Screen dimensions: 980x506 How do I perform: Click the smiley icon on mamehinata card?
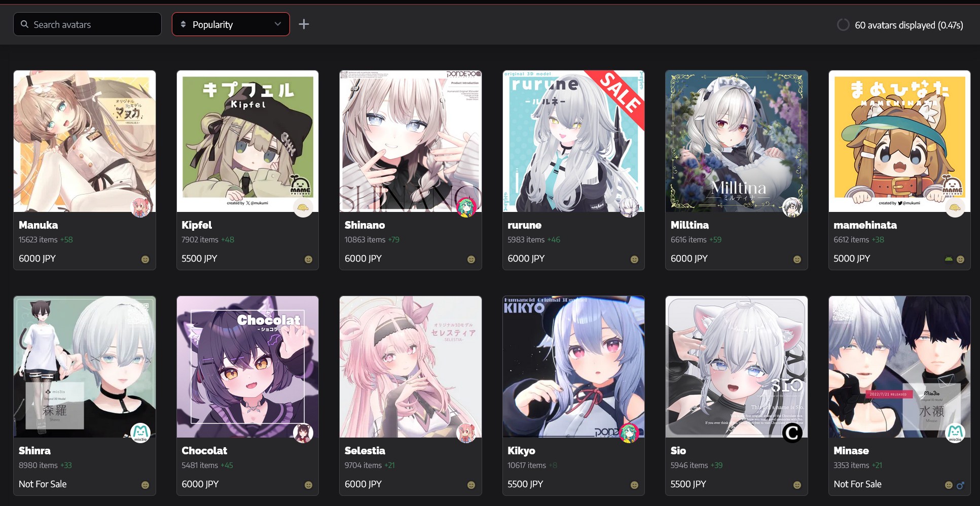[x=960, y=260]
